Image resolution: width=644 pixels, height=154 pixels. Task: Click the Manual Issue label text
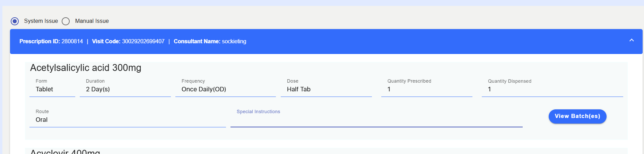point(92,21)
